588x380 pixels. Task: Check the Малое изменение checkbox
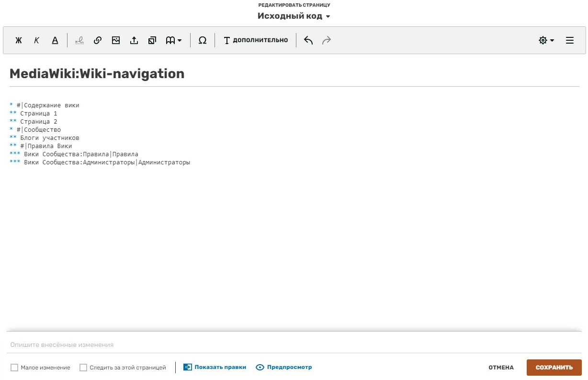click(x=14, y=368)
